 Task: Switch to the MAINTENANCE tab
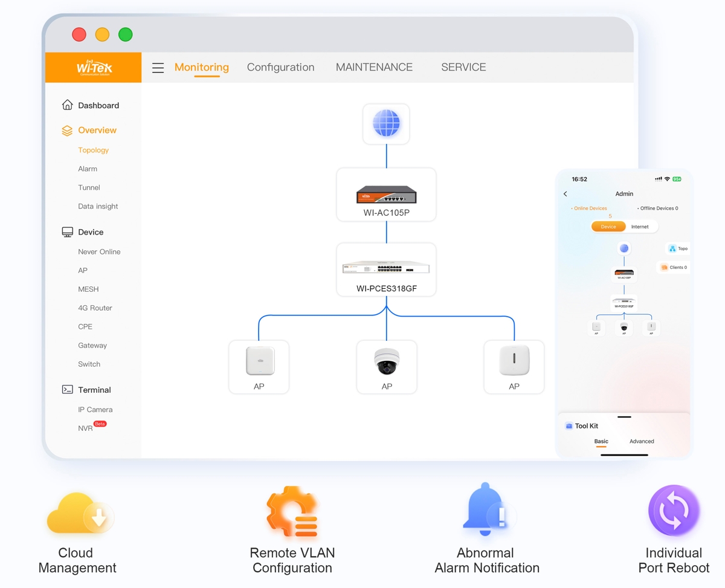pyautogui.click(x=374, y=68)
